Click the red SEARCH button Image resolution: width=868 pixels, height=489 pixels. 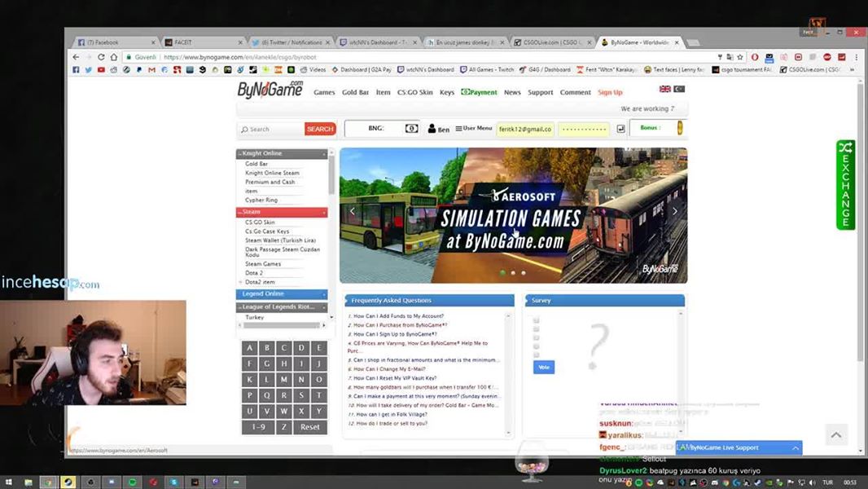pos(320,129)
